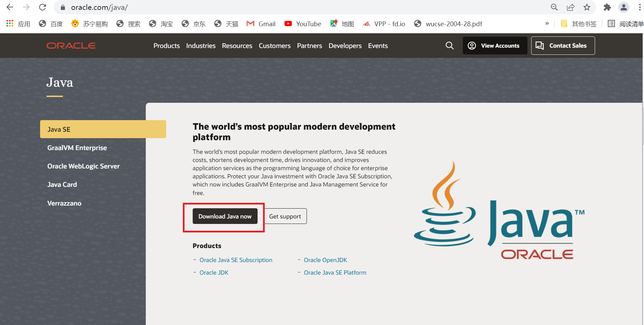644x325 pixels.
Task: Open the apps grid bookmark 应用
Action: (18, 24)
